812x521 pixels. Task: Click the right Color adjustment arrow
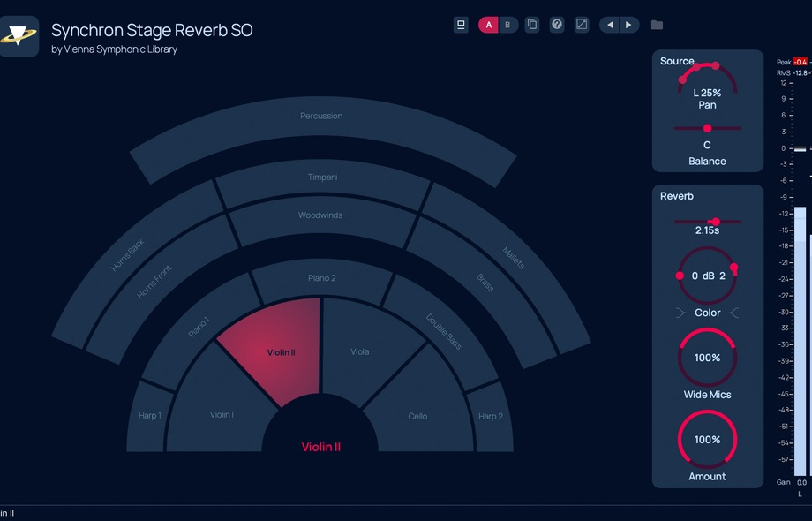(733, 312)
